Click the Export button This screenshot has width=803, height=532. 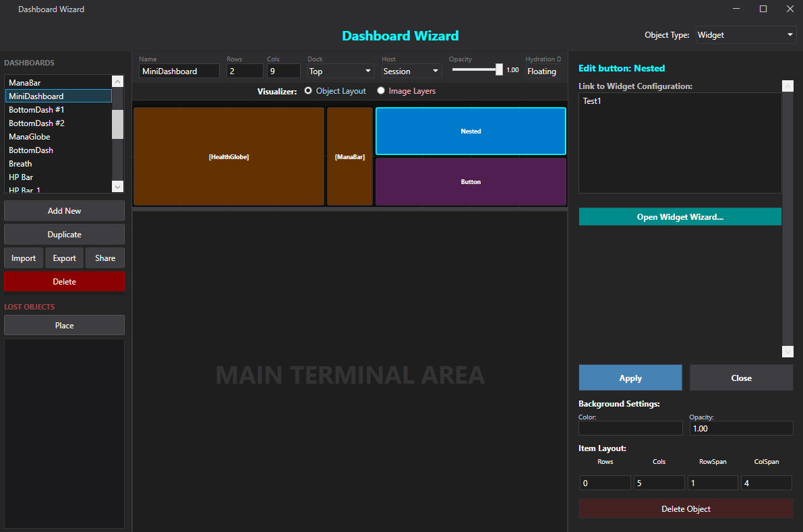click(x=65, y=258)
